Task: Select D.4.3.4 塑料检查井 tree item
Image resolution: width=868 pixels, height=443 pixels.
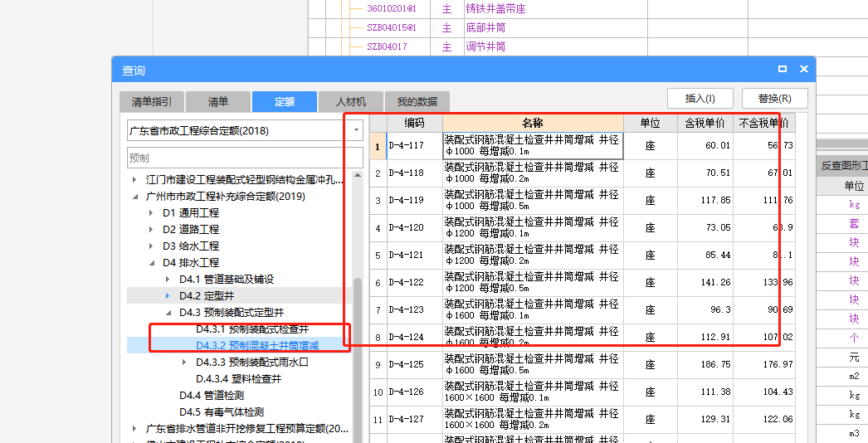Action: point(239,379)
